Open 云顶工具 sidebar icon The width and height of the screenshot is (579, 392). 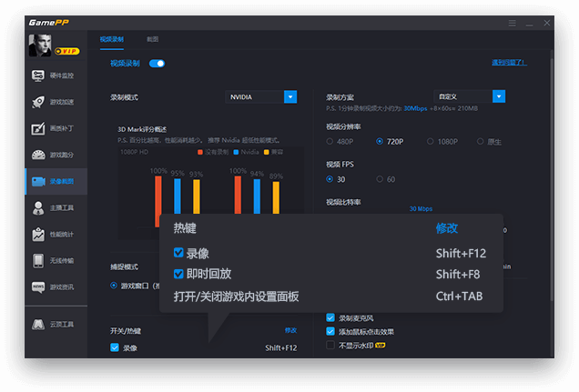[38, 325]
